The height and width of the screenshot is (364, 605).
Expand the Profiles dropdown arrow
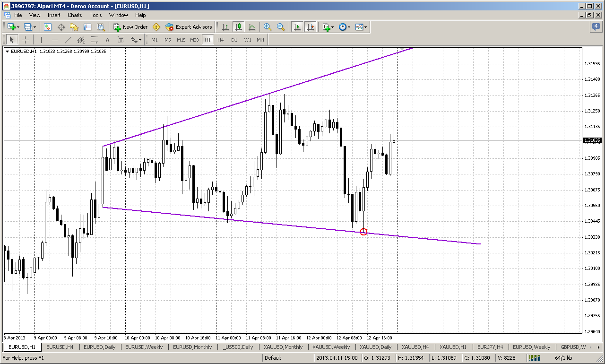(x=35, y=27)
